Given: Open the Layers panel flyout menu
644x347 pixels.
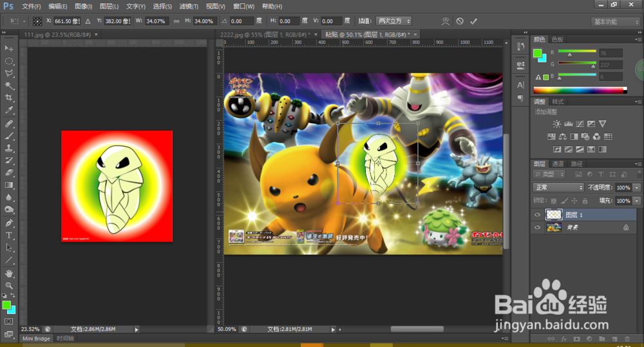Looking at the screenshot, I should (638, 164).
